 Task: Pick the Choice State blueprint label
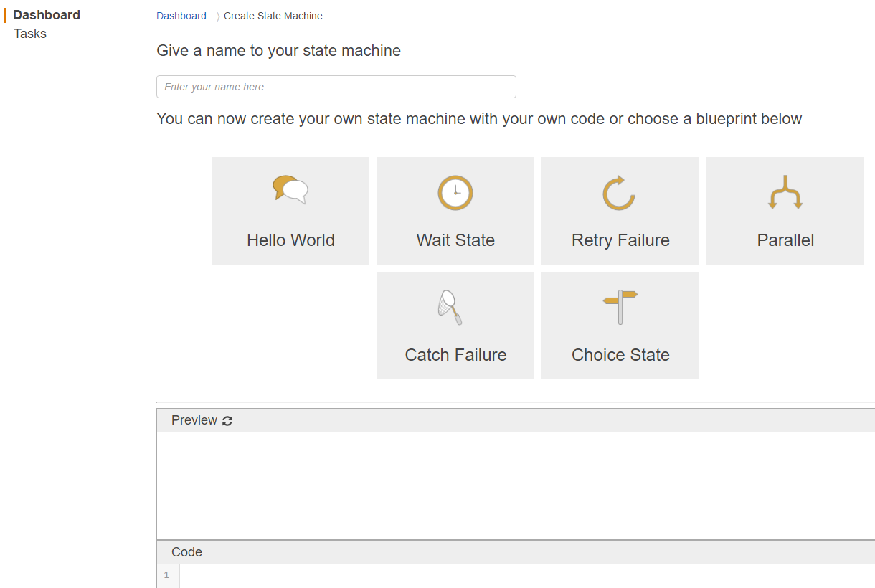point(620,355)
